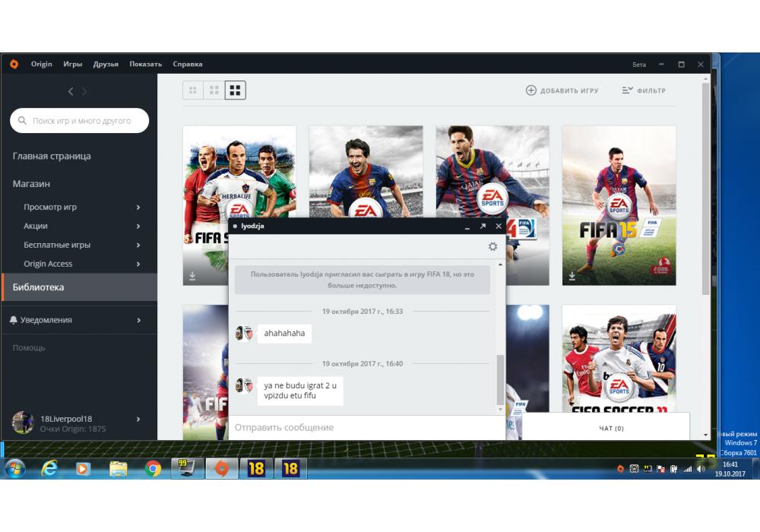Screen dimensions: 760x532
Task: Click the Origin logo icon
Action: click(14, 64)
